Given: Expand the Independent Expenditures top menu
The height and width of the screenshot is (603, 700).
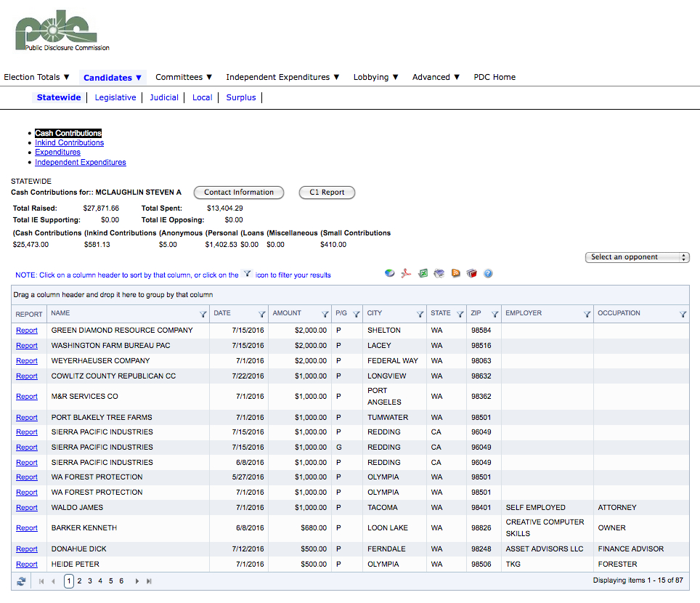Looking at the screenshot, I should pos(282,77).
